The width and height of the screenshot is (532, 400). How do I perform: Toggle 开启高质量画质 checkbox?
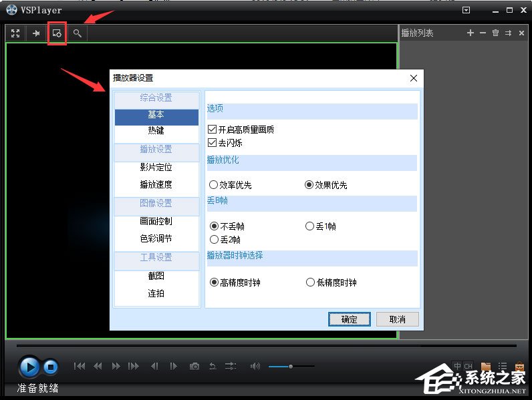coord(212,129)
